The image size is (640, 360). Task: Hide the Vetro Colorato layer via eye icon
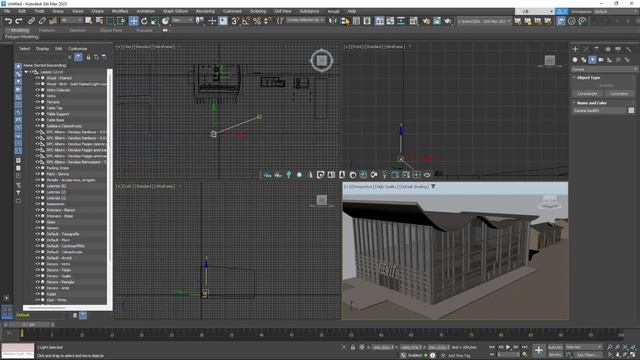pyautogui.click(x=38, y=90)
